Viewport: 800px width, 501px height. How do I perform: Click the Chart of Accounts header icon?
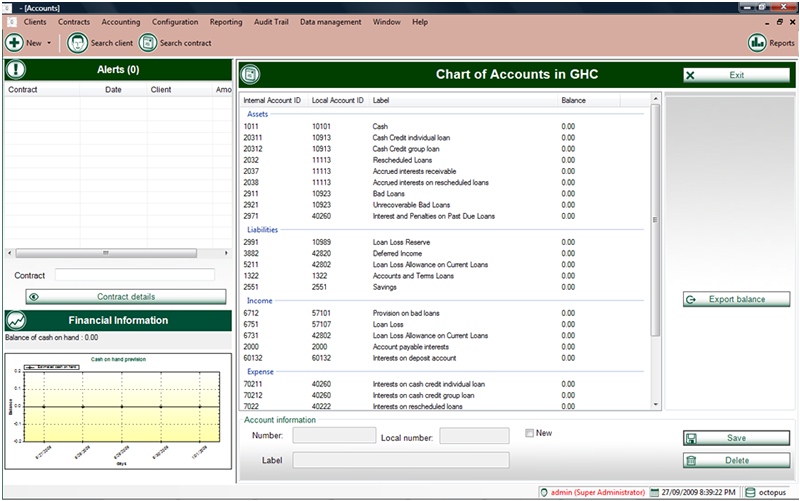251,75
